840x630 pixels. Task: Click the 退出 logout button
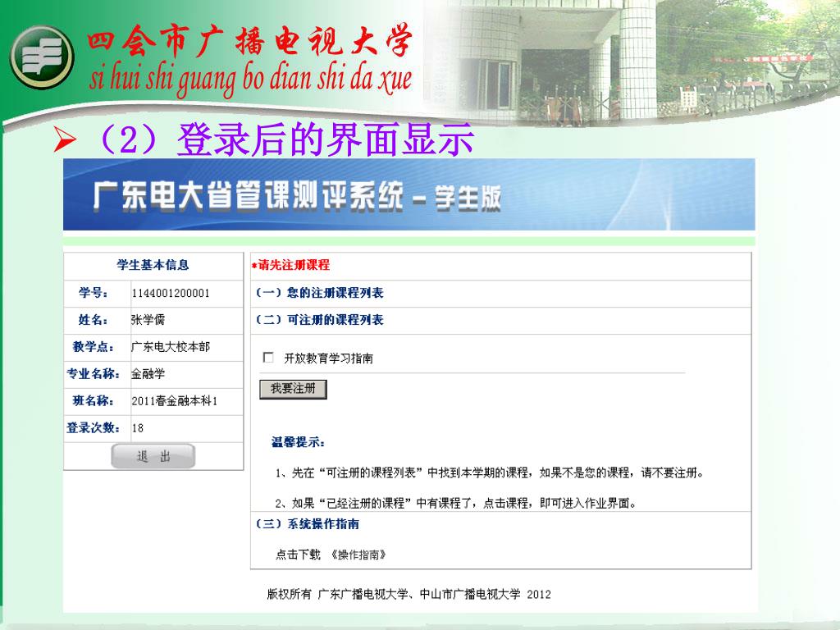coord(153,456)
